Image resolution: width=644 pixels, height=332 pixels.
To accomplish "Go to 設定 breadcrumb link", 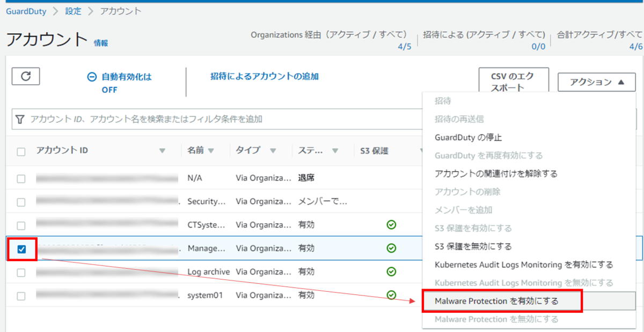I will tap(73, 11).
